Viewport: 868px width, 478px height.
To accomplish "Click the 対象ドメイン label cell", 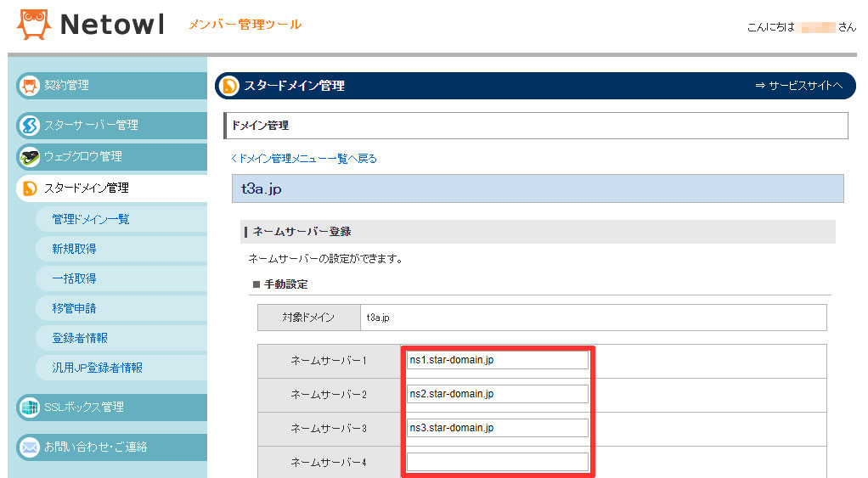I will pyautogui.click(x=309, y=318).
